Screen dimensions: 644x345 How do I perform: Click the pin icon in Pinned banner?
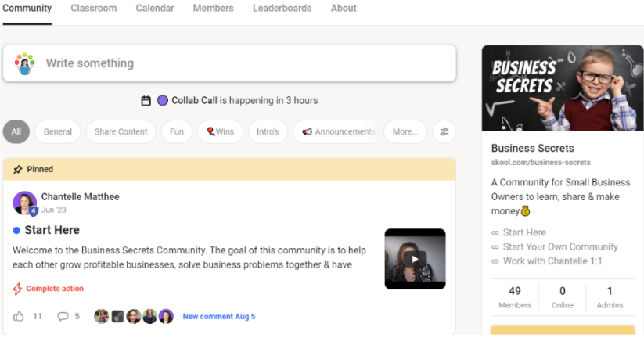(x=18, y=169)
